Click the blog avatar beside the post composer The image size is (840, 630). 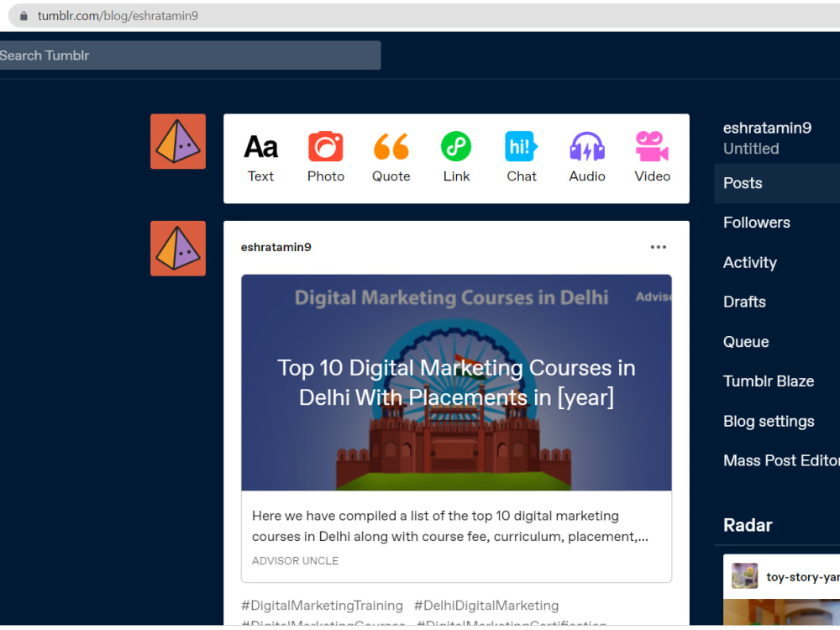(178, 141)
